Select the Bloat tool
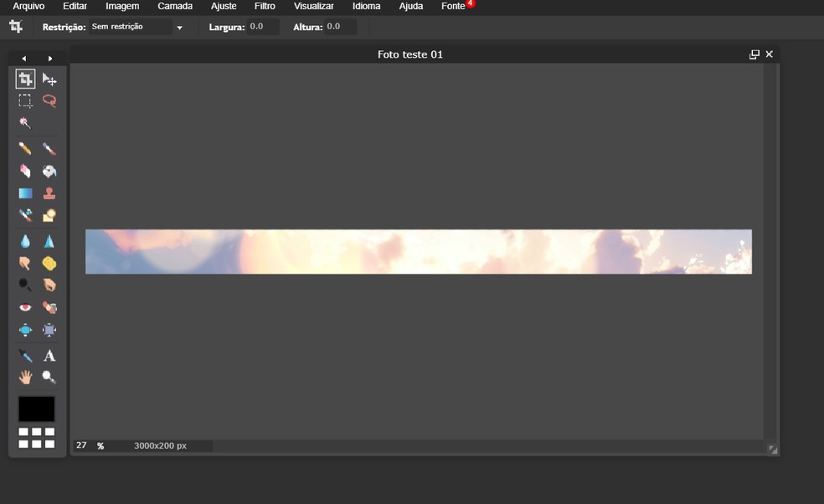 25,330
